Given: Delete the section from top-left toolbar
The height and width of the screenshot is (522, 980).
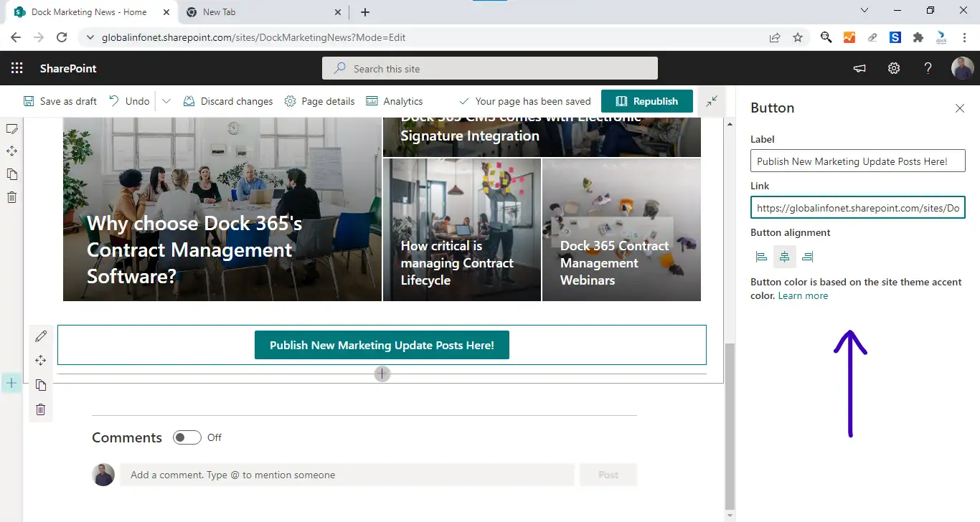Looking at the screenshot, I should [x=11, y=197].
